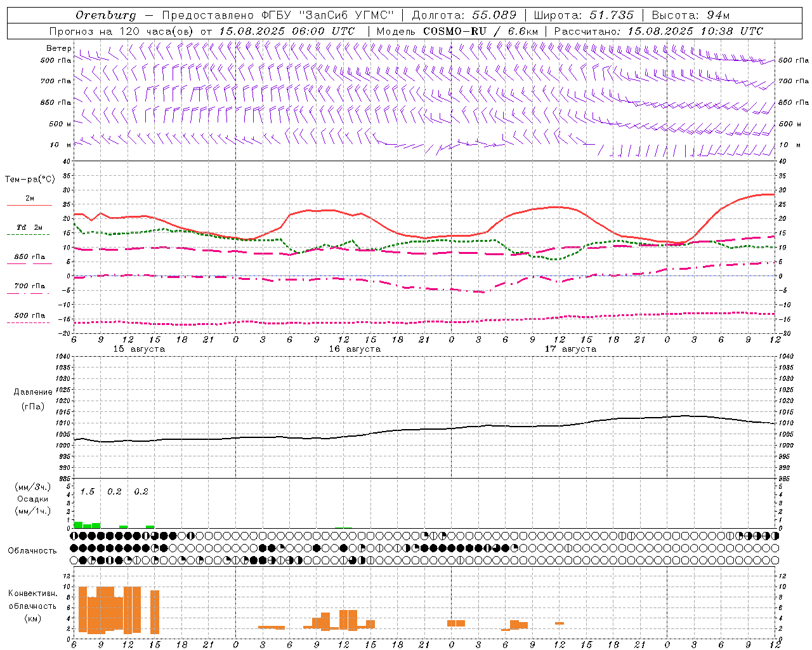Click the "Долгота: 55.089" longitude value

pos(464,15)
